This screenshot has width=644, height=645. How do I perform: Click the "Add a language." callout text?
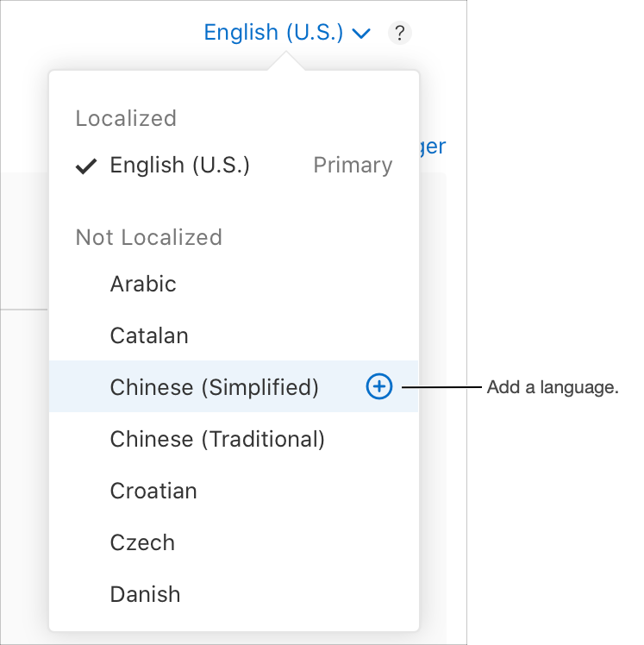(x=553, y=387)
